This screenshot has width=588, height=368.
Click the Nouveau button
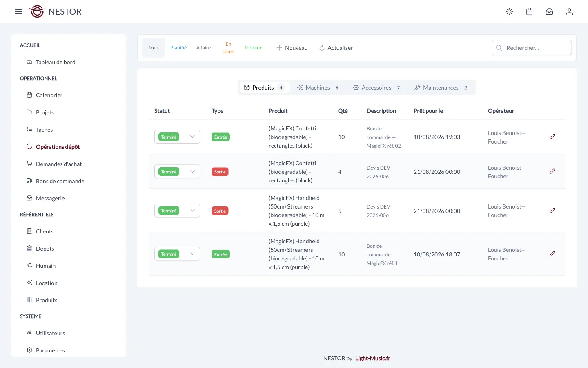click(x=292, y=48)
